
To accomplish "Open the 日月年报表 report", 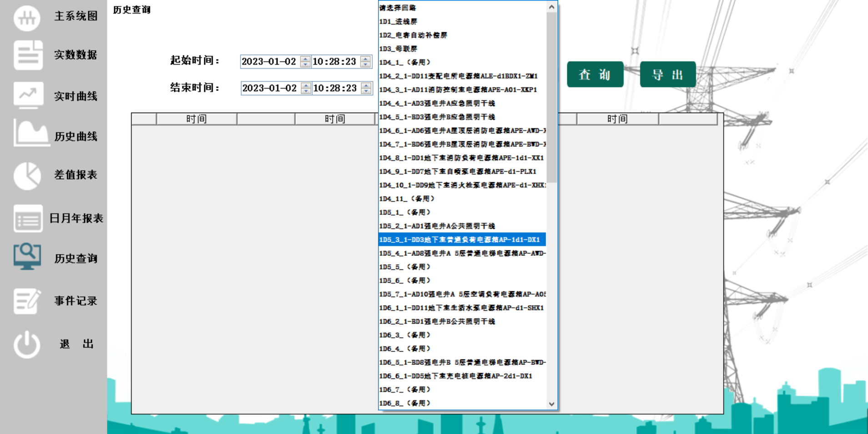I will click(27, 218).
